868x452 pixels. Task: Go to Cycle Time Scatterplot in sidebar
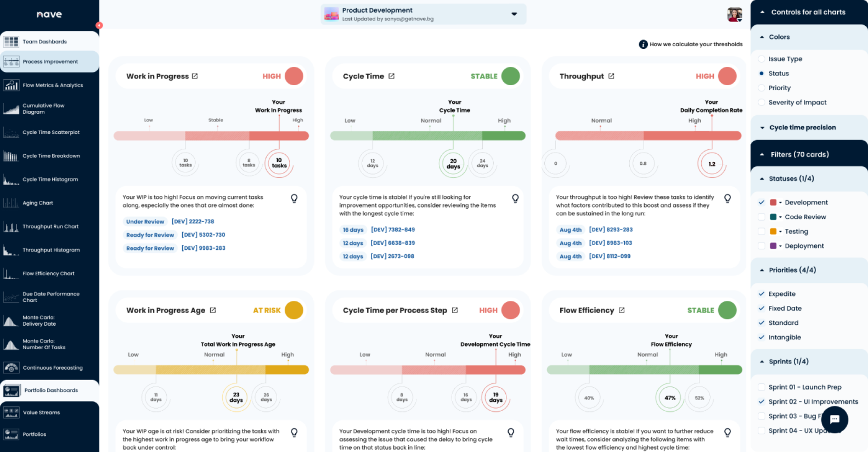point(51,133)
